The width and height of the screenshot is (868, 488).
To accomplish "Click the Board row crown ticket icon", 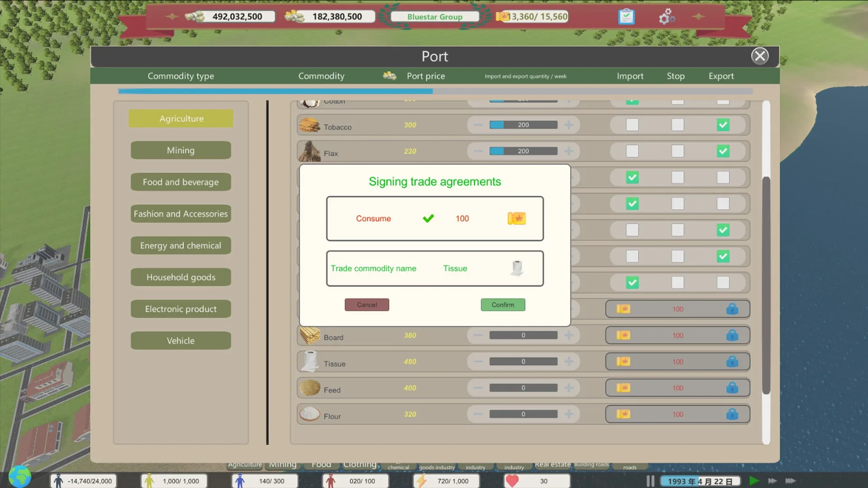I will [623, 335].
